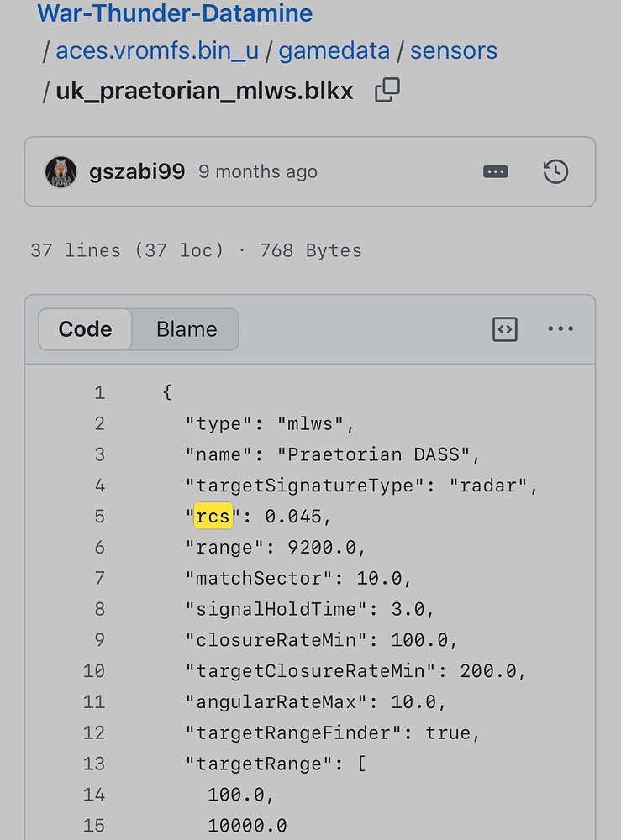Viewport: 621px width, 840px height.
Task: Click the uk_praetorian_mlws.blkx filename
Action: (x=204, y=91)
